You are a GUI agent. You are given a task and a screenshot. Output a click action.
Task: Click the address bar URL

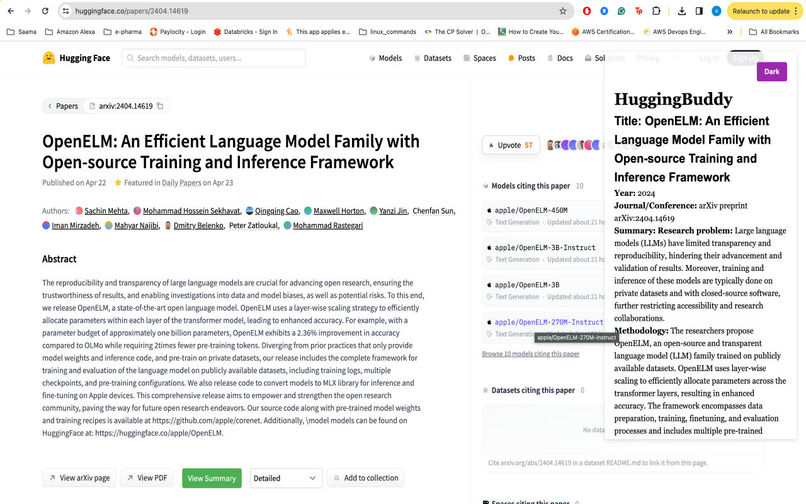pos(132,11)
